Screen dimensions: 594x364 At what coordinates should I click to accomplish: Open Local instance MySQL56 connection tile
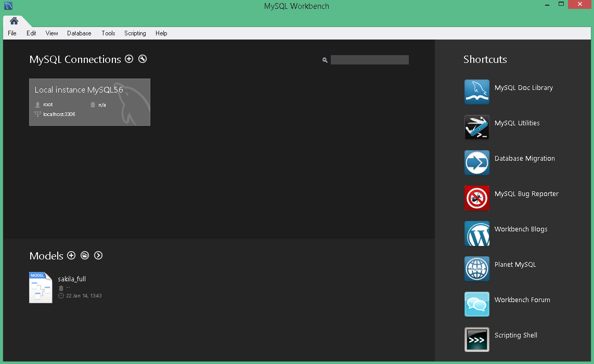pyautogui.click(x=89, y=102)
